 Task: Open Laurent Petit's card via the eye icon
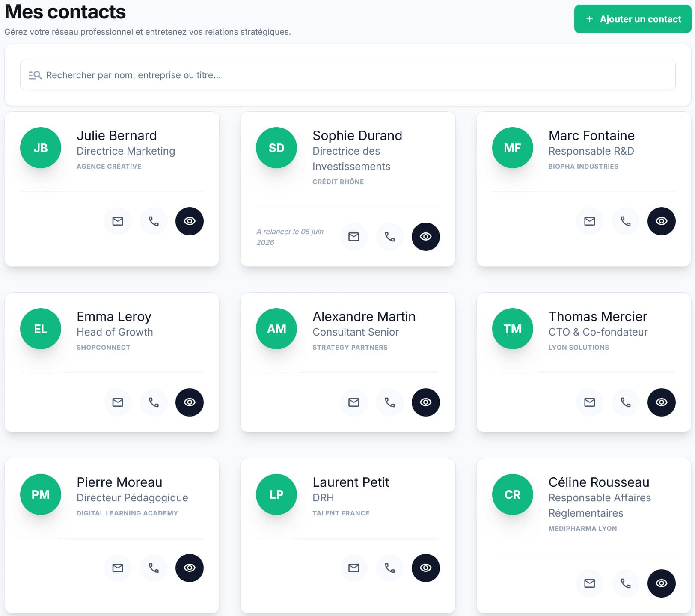tap(425, 568)
